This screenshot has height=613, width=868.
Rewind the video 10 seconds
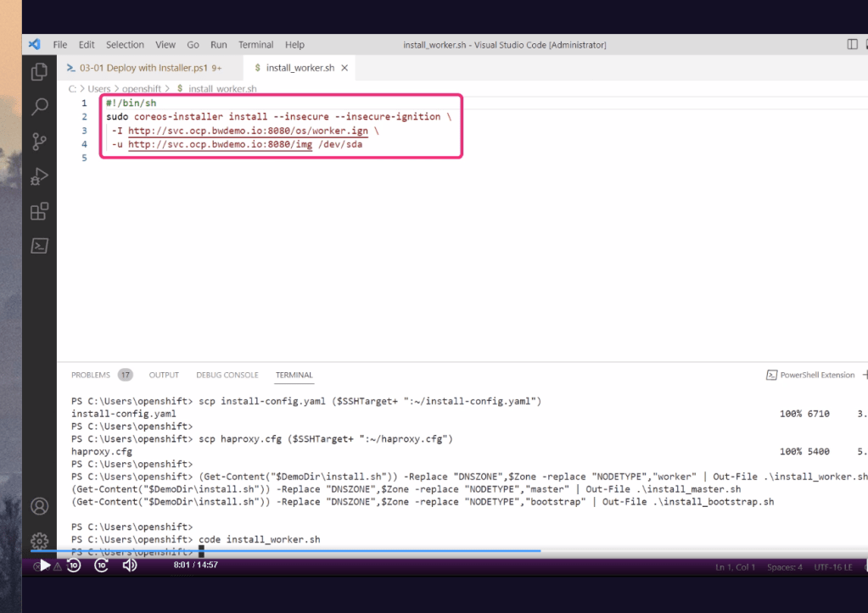tap(74, 566)
